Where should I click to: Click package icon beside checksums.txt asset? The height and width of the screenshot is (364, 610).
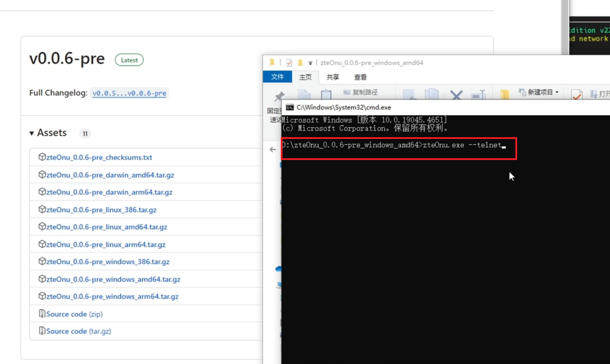42,157
